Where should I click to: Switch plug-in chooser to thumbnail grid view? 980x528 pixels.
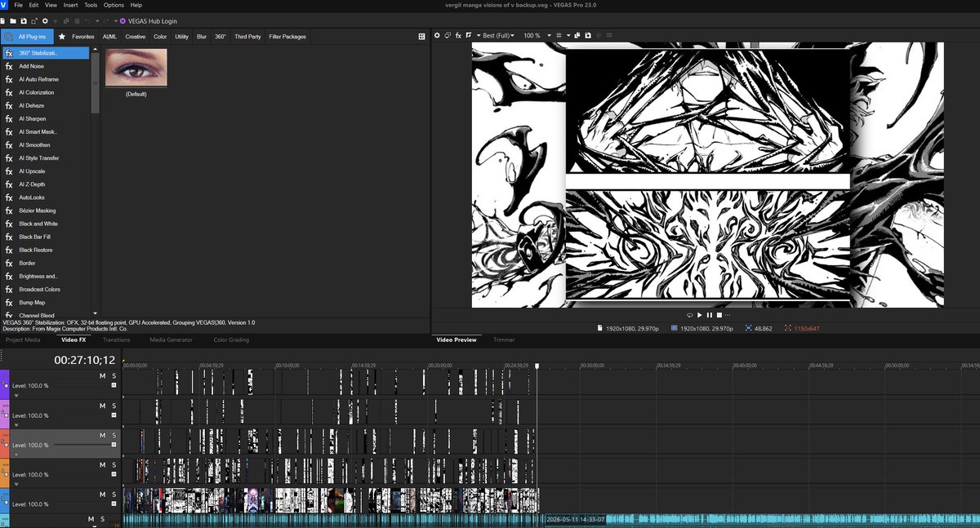[x=422, y=37]
